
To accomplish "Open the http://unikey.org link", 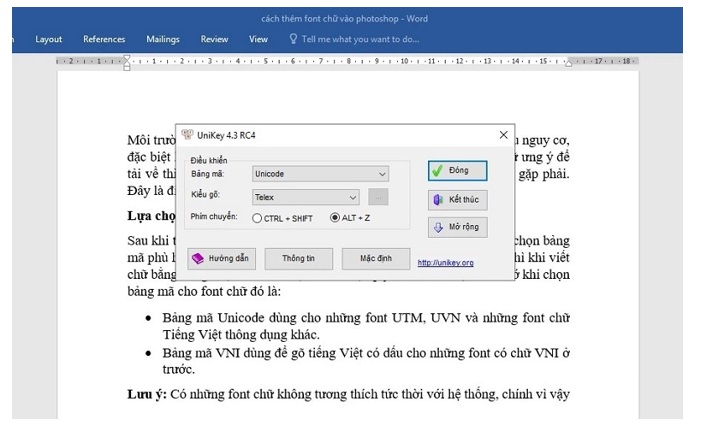I will 445,262.
